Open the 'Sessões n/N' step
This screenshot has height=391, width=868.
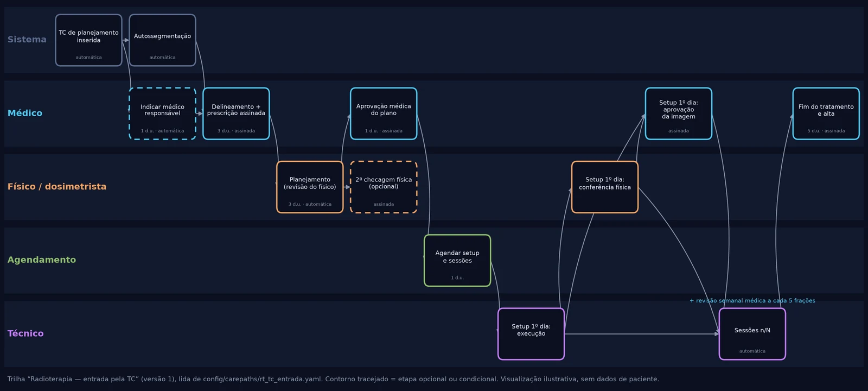click(x=752, y=334)
